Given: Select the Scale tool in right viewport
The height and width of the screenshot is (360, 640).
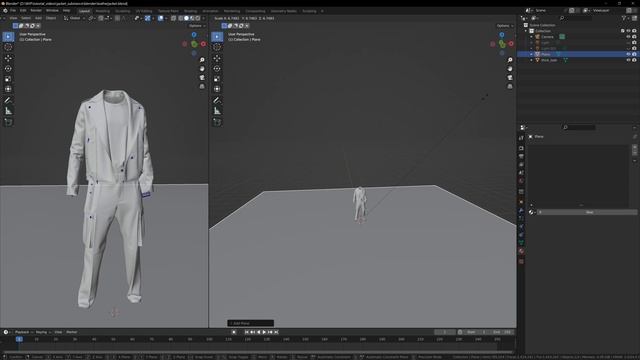Looking at the screenshot, I should [217, 79].
